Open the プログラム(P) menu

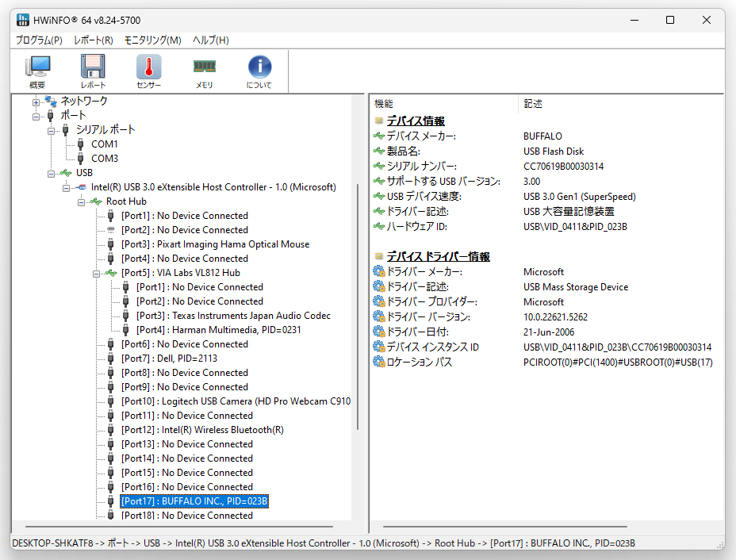click(39, 40)
